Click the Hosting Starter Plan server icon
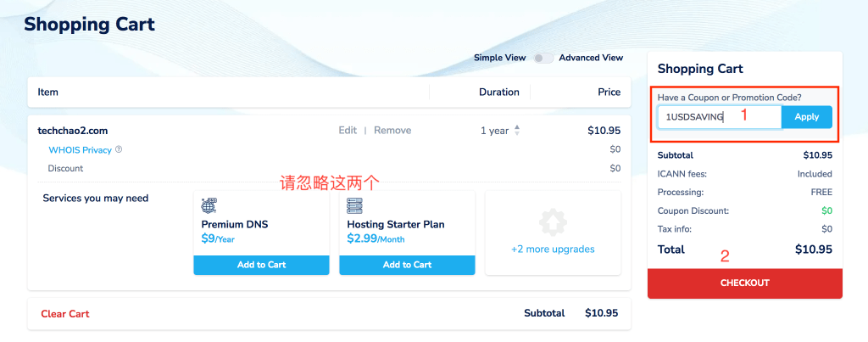The image size is (868, 342). [355, 205]
